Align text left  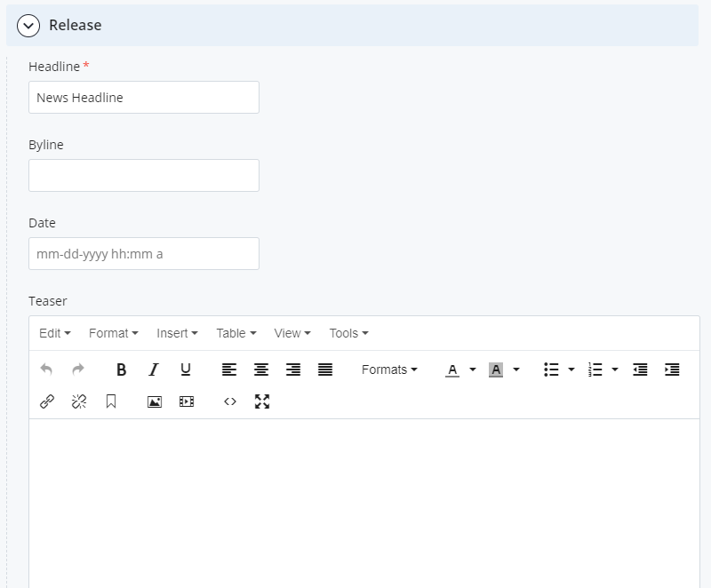click(229, 369)
